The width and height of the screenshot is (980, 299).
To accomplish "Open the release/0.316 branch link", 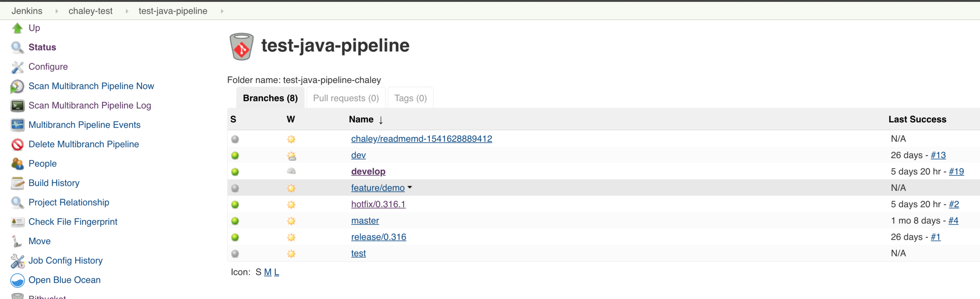I will click(x=379, y=237).
